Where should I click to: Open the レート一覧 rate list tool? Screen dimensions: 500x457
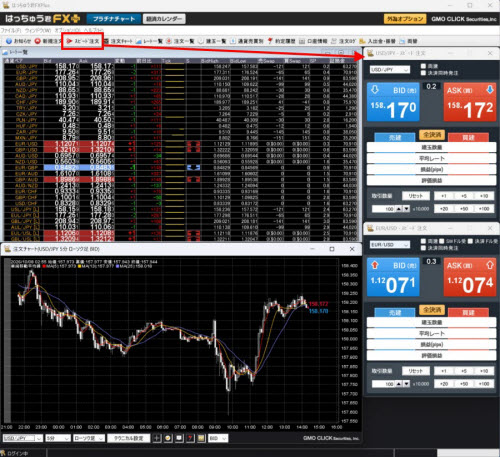(x=149, y=41)
